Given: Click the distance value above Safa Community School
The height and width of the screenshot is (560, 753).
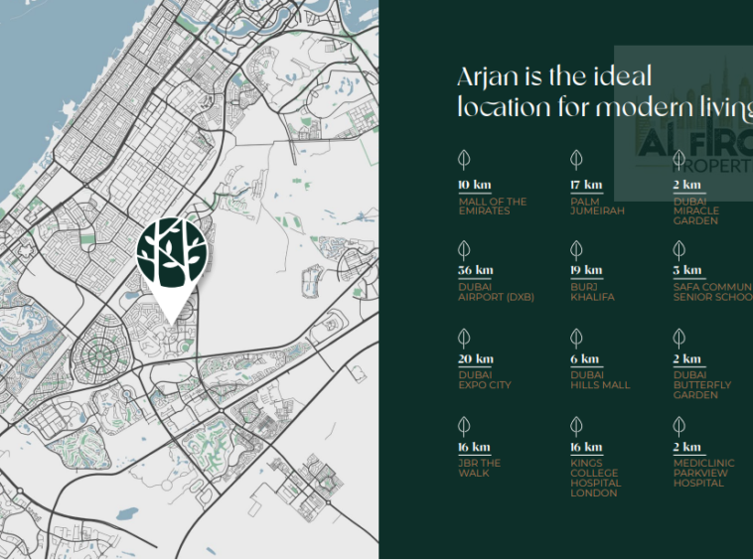Looking at the screenshot, I should [x=687, y=270].
